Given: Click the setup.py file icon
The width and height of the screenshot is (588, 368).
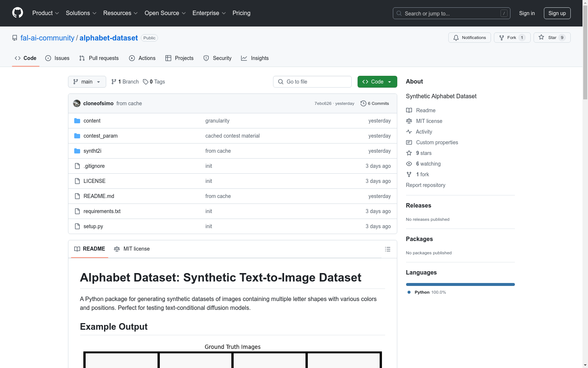Looking at the screenshot, I should point(77,226).
